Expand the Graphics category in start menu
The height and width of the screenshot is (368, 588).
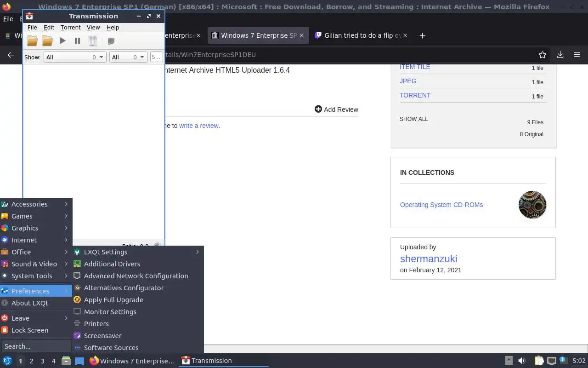[x=36, y=228]
